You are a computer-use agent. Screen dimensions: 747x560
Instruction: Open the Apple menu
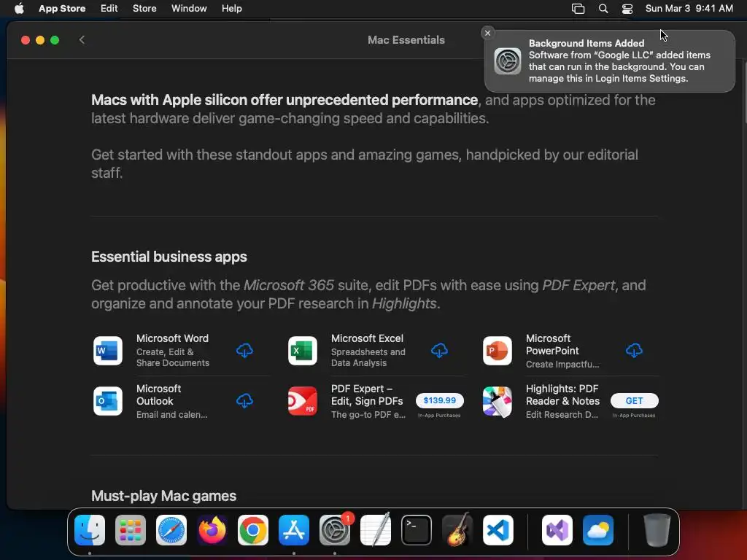[19, 9]
